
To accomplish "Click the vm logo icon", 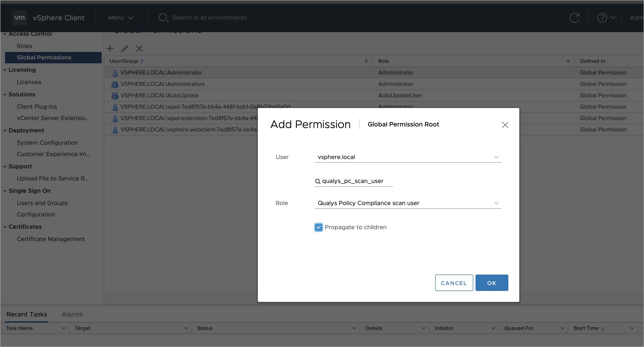I will pos(20,18).
